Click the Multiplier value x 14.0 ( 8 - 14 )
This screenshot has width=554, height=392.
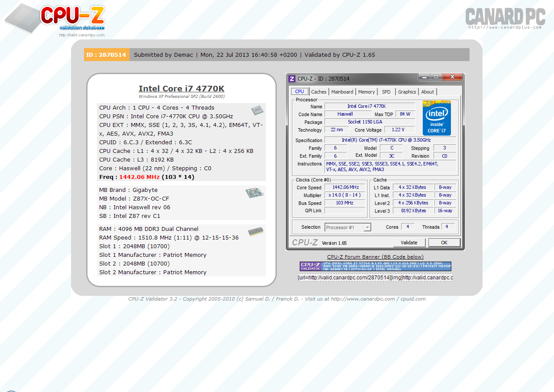tap(345, 195)
